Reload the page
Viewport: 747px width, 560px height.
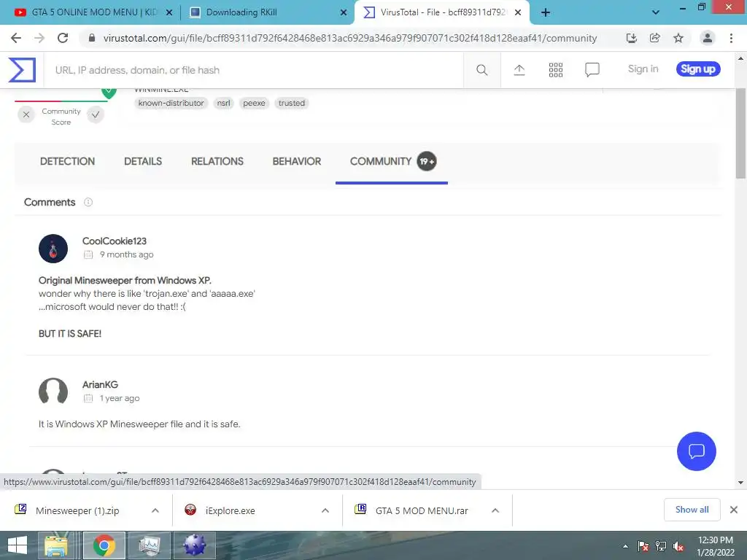coord(63,38)
